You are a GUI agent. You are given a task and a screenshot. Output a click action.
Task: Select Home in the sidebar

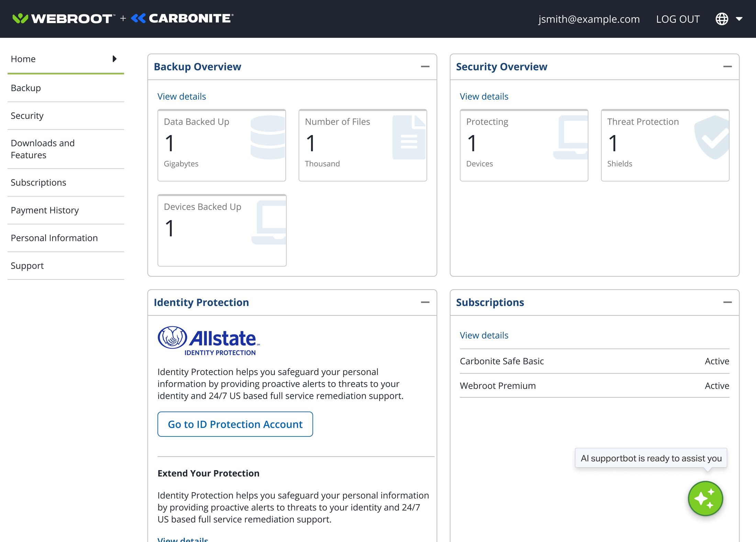tap(66, 59)
